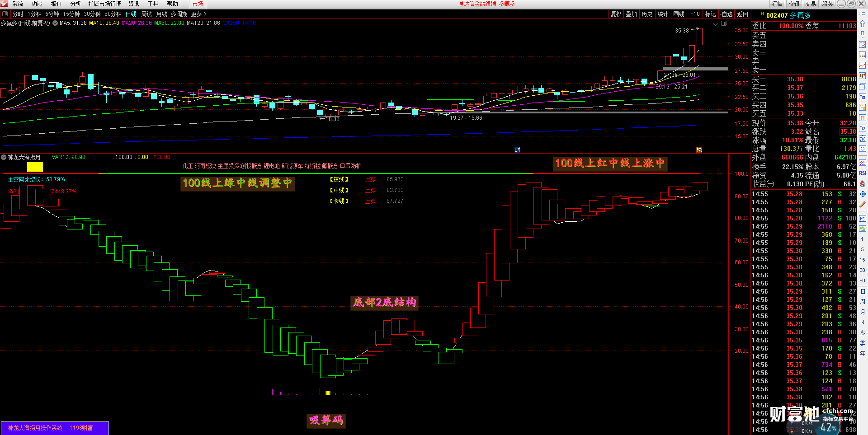Viewport: 868px width, 435px height.
Task: Click the stock code 002407 title
Action: pos(777,15)
